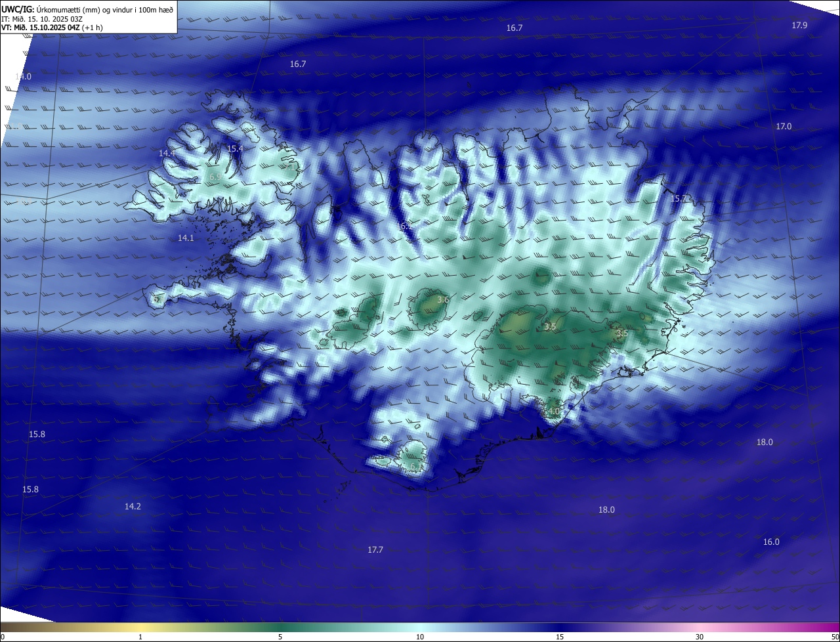Click the 10 tick on the color scale
Viewport: 840px width, 642px height.
pyautogui.click(x=420, y=637)
